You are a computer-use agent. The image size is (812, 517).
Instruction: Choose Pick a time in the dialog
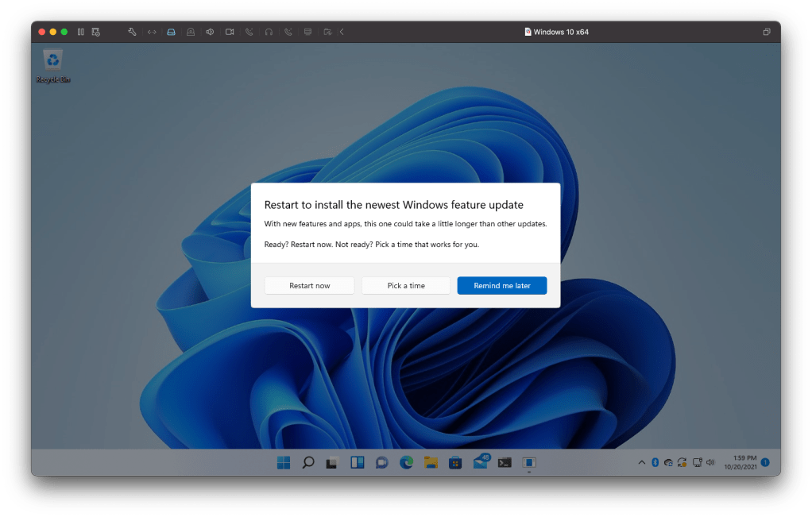point(406,286)
